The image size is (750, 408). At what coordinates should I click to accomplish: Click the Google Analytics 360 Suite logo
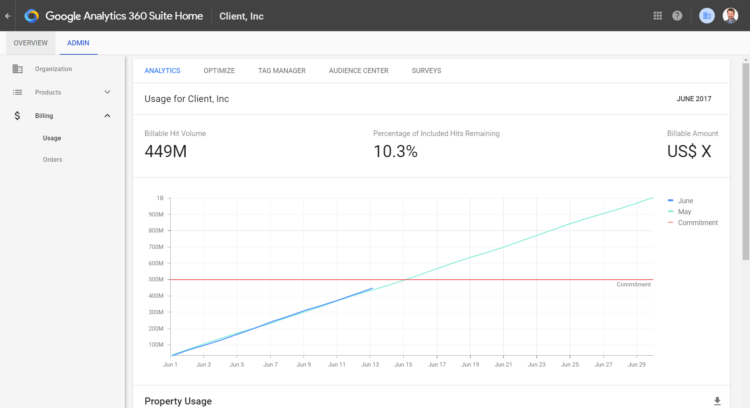32,16
